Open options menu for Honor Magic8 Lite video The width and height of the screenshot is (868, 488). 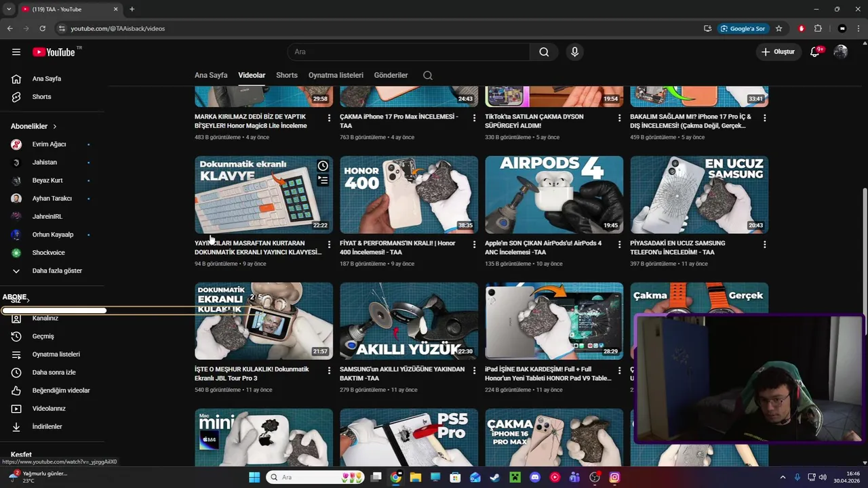pyautogui.click(x=329, y=118)
